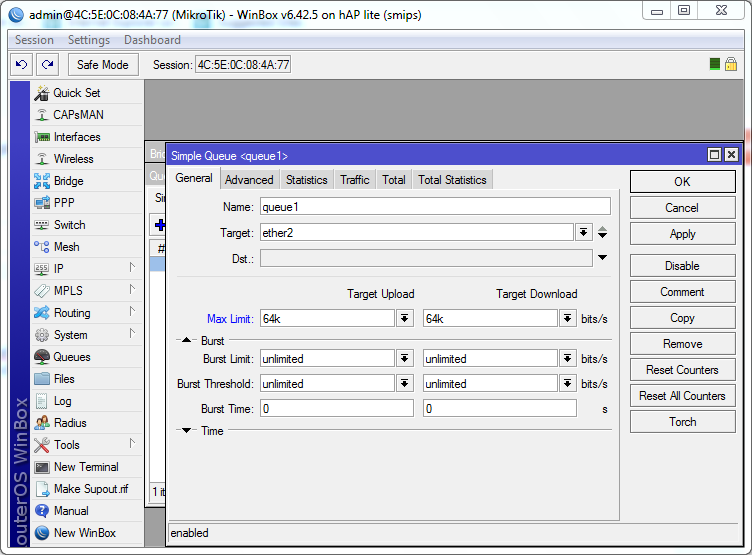Open the Routing submenu

(88, 313)
